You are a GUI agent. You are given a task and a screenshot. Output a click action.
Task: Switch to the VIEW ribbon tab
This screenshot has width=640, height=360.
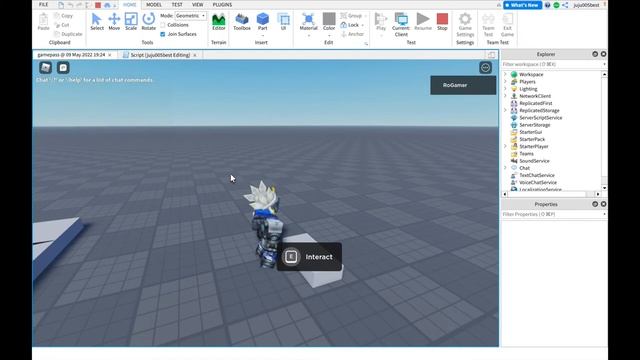coord(198,4)
